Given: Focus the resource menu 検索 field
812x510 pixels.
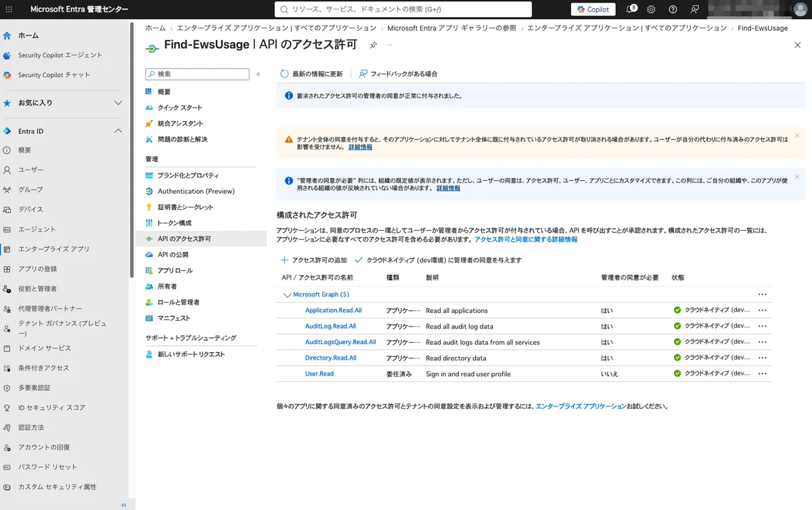Looking at the screenshot, I should tap(197, 74).
